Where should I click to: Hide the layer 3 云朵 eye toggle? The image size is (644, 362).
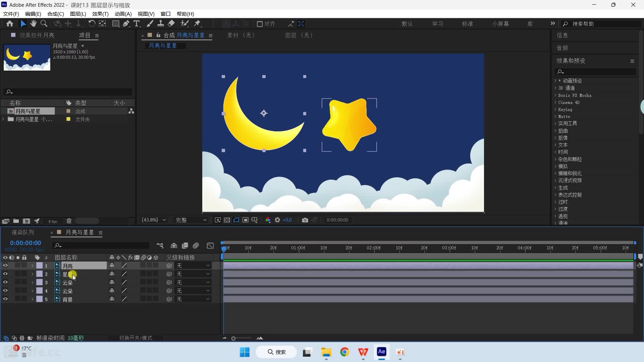tap(5, 282)
